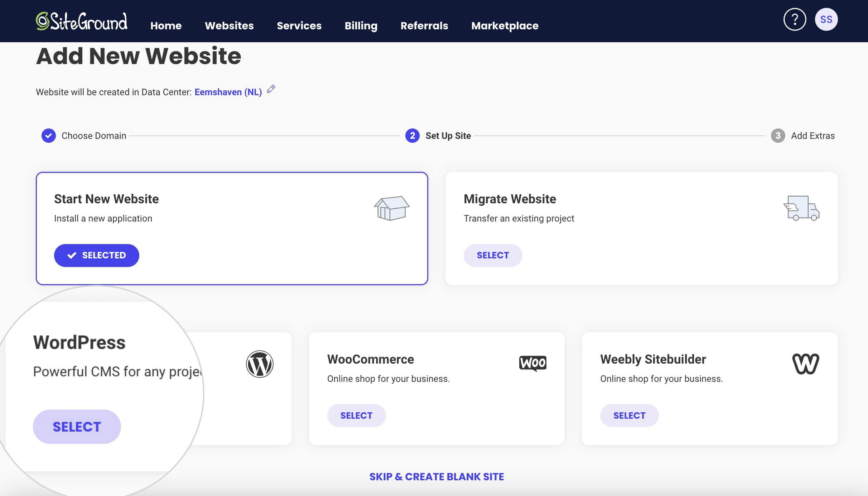
Task: Go to Home in navigation
Action: click(x=166, y=26)
